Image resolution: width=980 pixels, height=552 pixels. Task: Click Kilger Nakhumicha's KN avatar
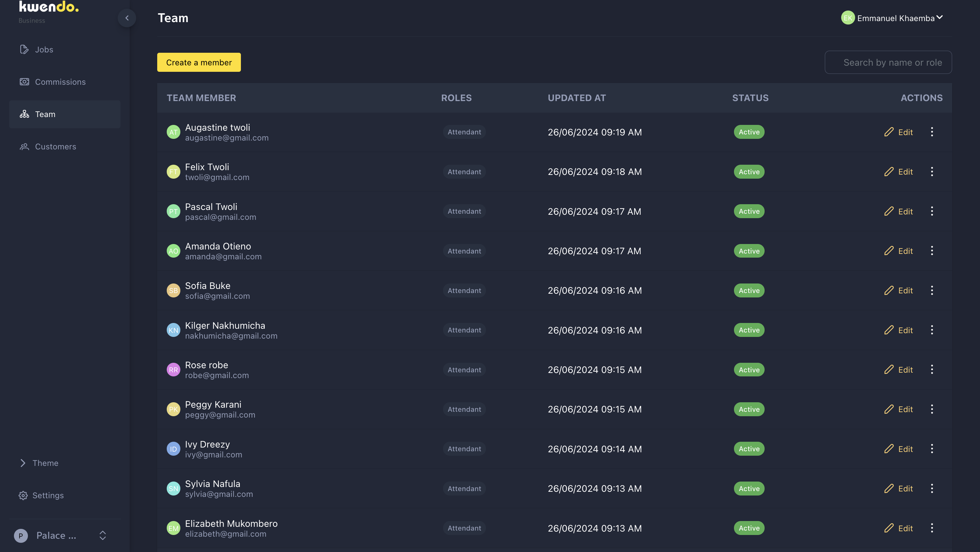pos(173,330)
